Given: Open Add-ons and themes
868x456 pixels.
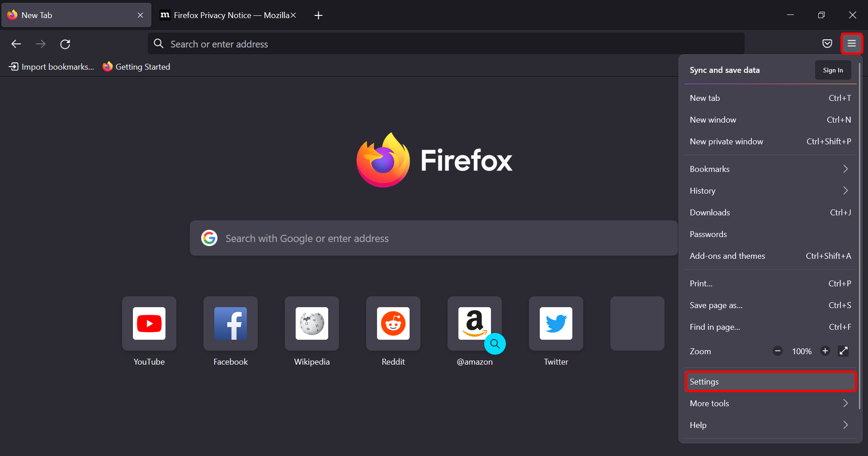Looking at the screenshot, I should point(770,256).
